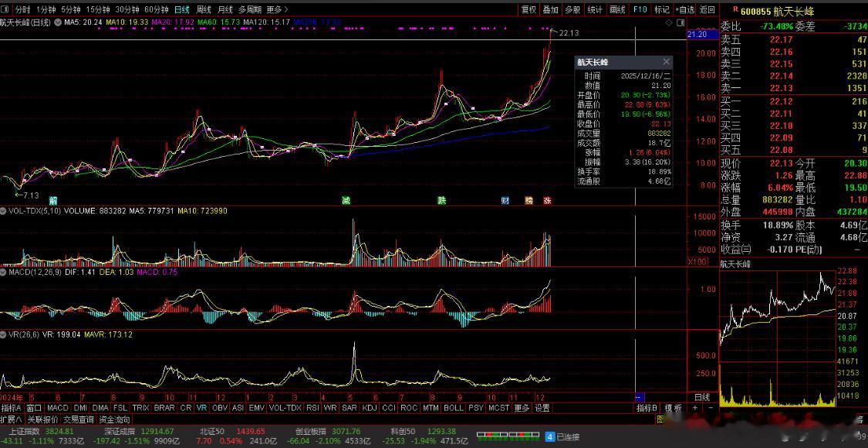Select the VR indicator tab
The image size is (868, 448).
(x=201, y=408)
